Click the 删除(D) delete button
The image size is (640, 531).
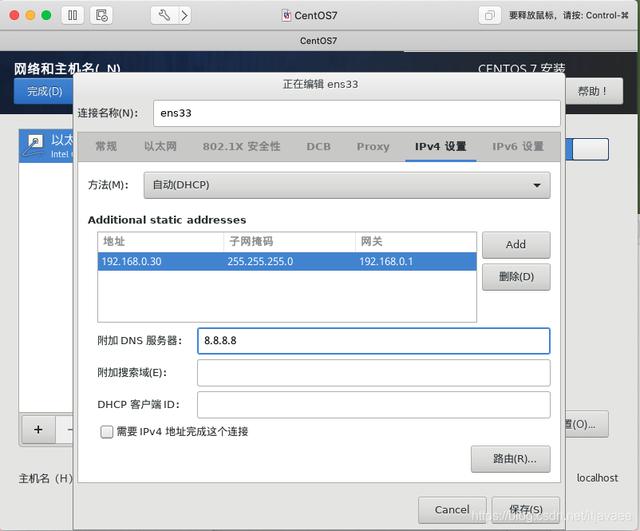[516, 277]
